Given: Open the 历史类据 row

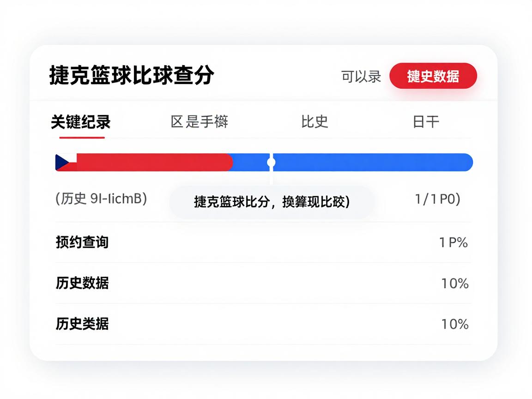Looking at the screenshot, I should click(x=83, y=324).
